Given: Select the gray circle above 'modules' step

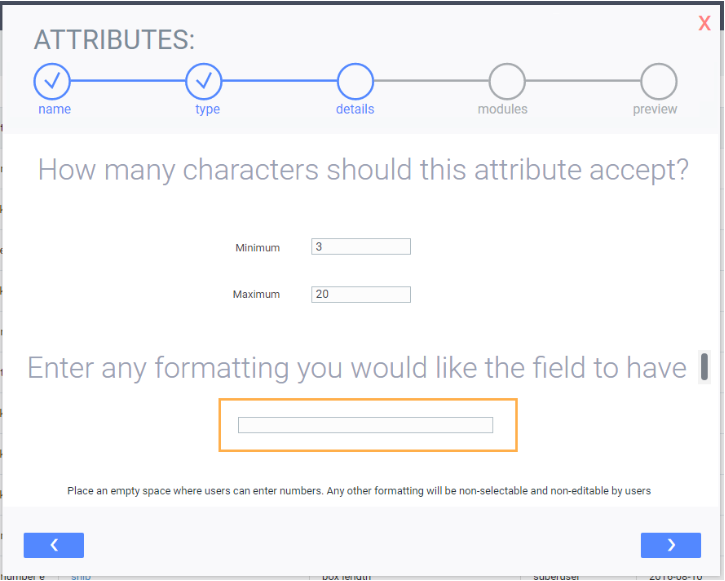Looking at the screenshot, I should [507, 81].
